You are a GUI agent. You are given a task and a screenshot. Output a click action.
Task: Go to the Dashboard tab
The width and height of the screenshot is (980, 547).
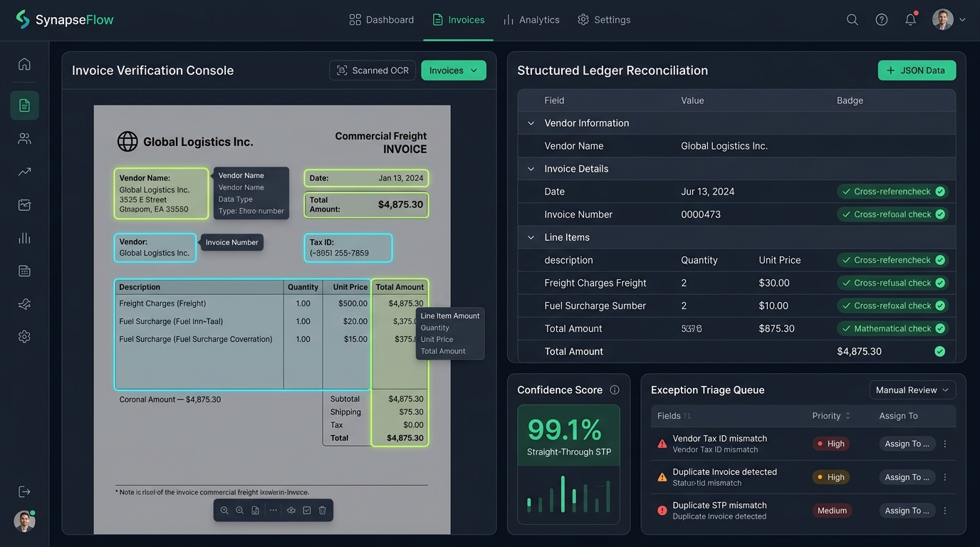[382, 20]
